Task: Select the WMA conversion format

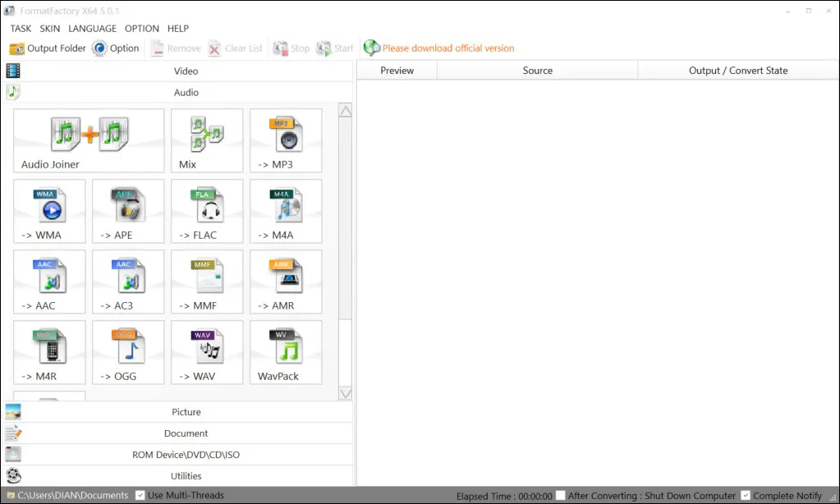Action: coord(49,211)
